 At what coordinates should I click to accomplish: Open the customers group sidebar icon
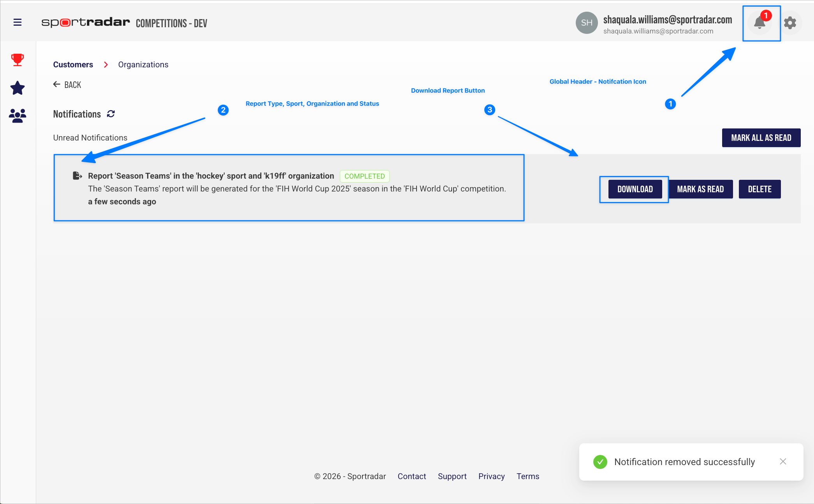point(18,116)
